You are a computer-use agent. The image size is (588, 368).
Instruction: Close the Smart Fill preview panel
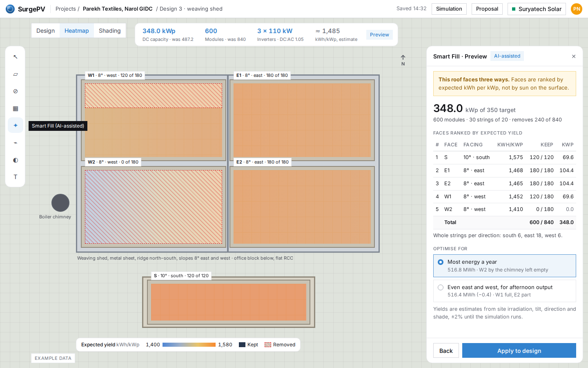click(573, 56)
